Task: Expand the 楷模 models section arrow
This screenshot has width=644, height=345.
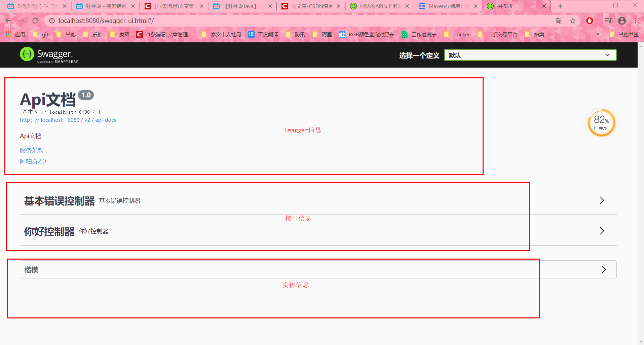Action: tap(604, 270)
